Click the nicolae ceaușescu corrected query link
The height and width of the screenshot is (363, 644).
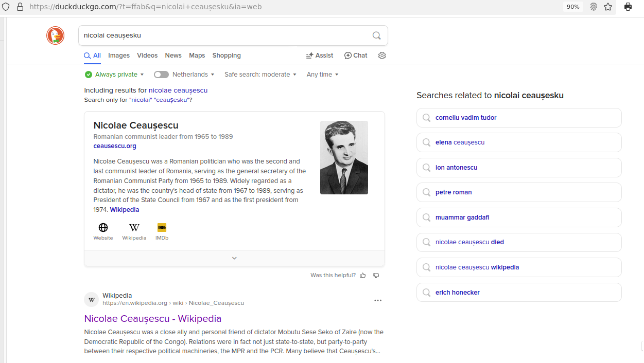[x=178, y=90]
